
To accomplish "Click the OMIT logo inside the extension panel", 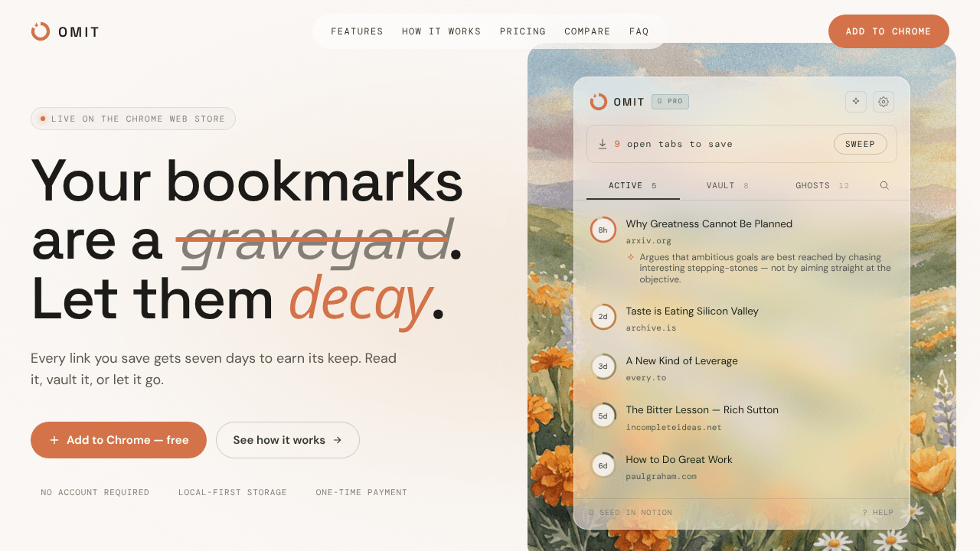I will 617,102.
